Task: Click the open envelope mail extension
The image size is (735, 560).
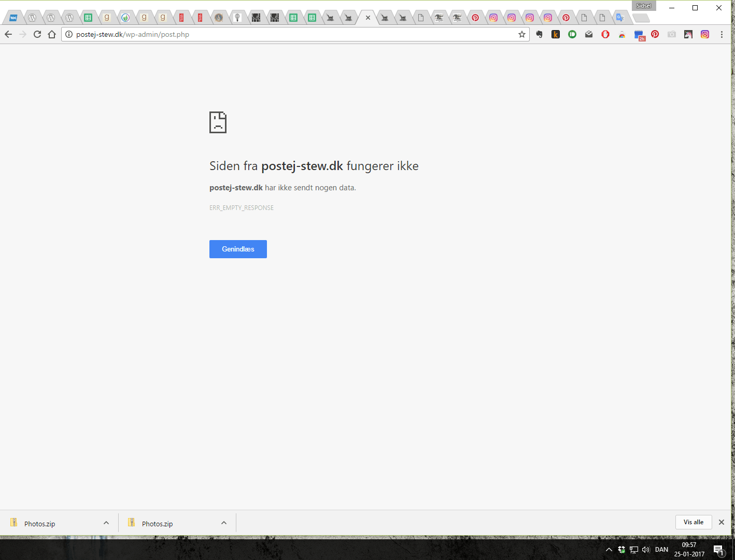Action: [589, 34]
